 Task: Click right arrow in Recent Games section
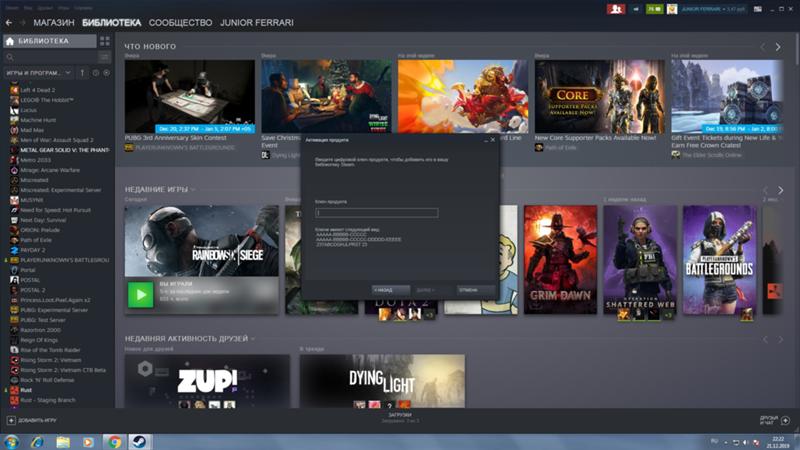click(x=780, y=190)
